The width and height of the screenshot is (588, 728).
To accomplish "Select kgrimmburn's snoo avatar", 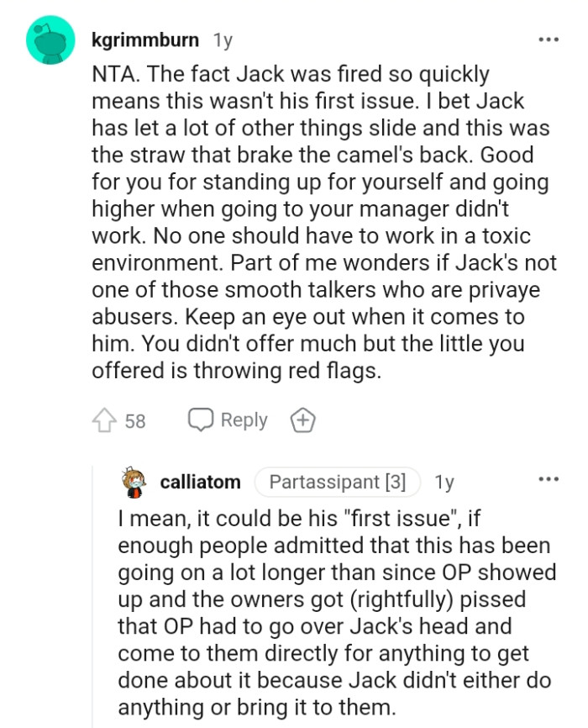I will [x=49, y=40].
